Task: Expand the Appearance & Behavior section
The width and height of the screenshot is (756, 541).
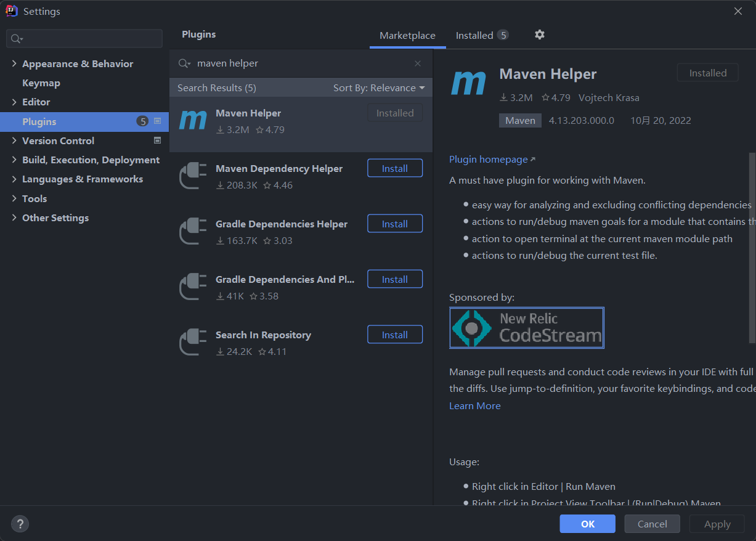Action: pyautogui.click(x=14, y=63)
